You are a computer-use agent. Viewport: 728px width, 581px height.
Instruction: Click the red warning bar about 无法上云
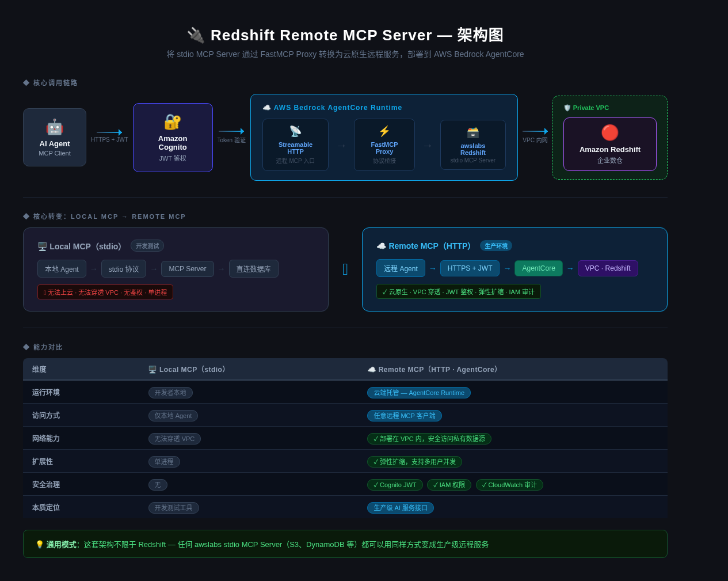coord(105,291)
